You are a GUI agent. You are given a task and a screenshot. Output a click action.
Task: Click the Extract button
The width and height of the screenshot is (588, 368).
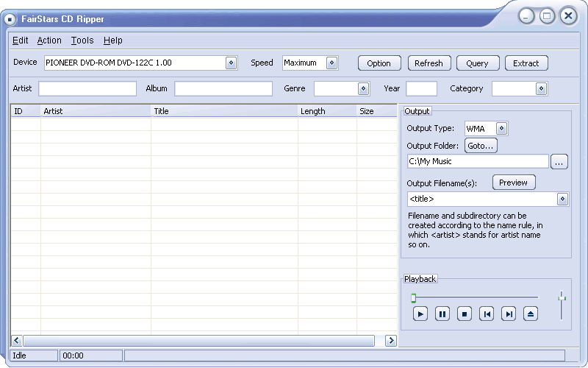(x=526, y=63)
